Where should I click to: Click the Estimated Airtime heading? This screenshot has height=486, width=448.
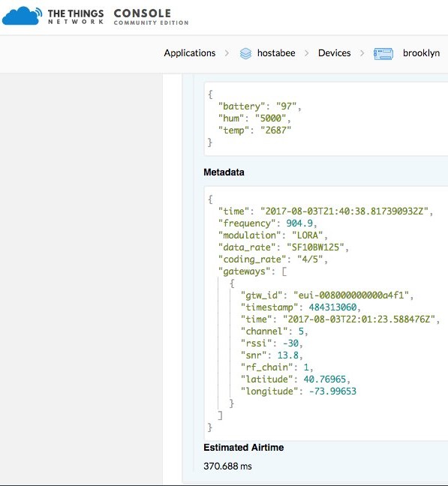(x=243, y=448)
